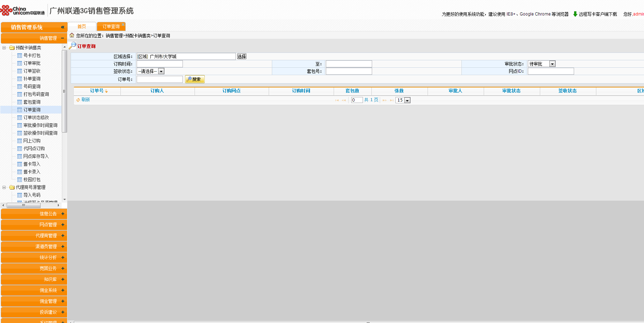Click the 签收操作时间查询 page icon
This screenshot has width=644, height=323.
click(x=20, y=133)
